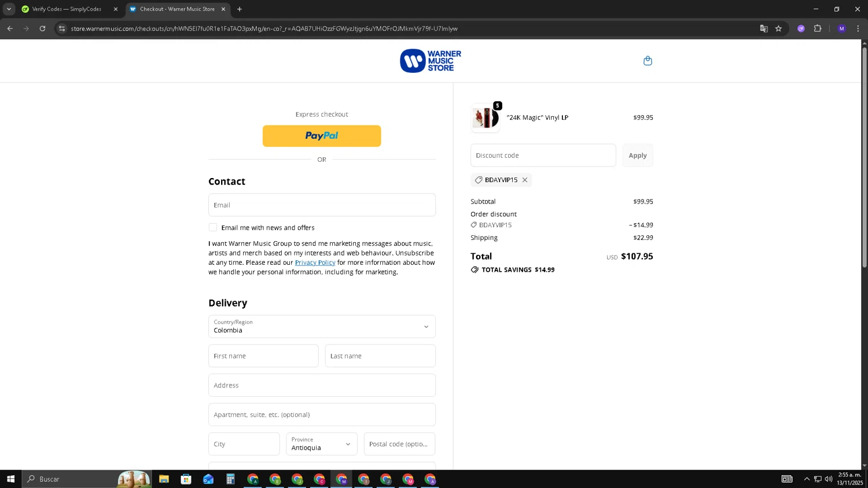Image resolution: width=868 pixels, height=488 pixels.
Task: Open Chrome's three-dot menu
Action: [x=858, y=28]
